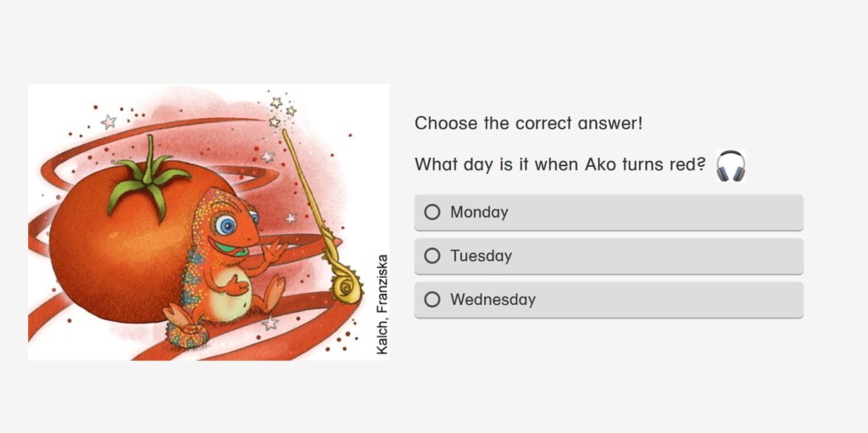Click Ako the chameleon's blue eye
This screenshot has height=433, width=868.
[225, 225]
